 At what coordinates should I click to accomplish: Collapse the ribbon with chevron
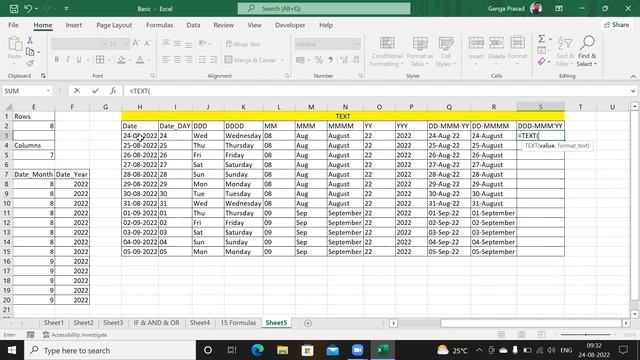pyautogui.click(x=633, y=76)
